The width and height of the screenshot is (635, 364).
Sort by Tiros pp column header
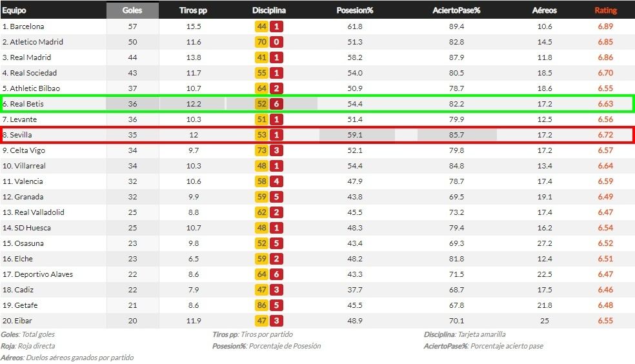193,10
